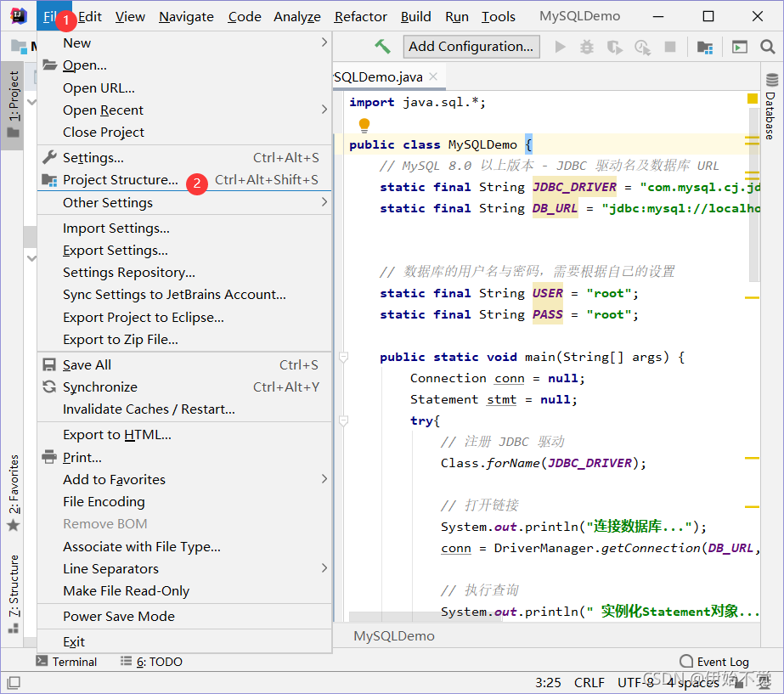Screen dimensions: 784x694
Task: Expand the New submenu
Action: pos(184,43)
